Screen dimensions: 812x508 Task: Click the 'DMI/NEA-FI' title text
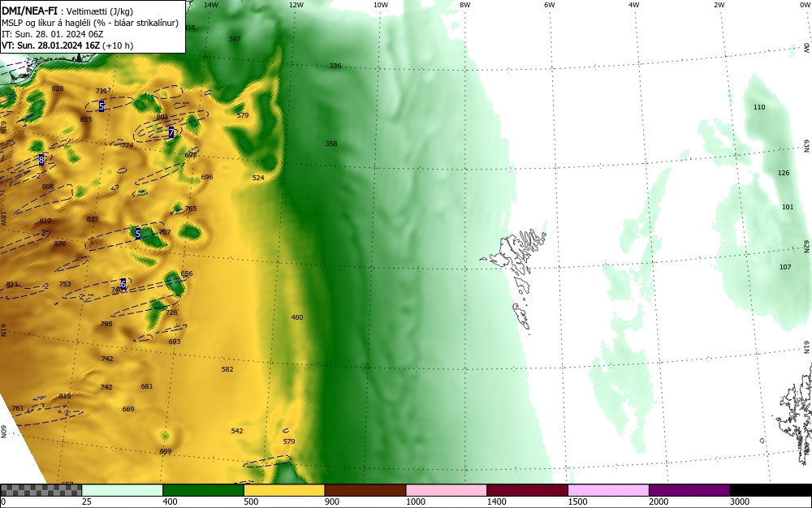[x=29, y=11]
